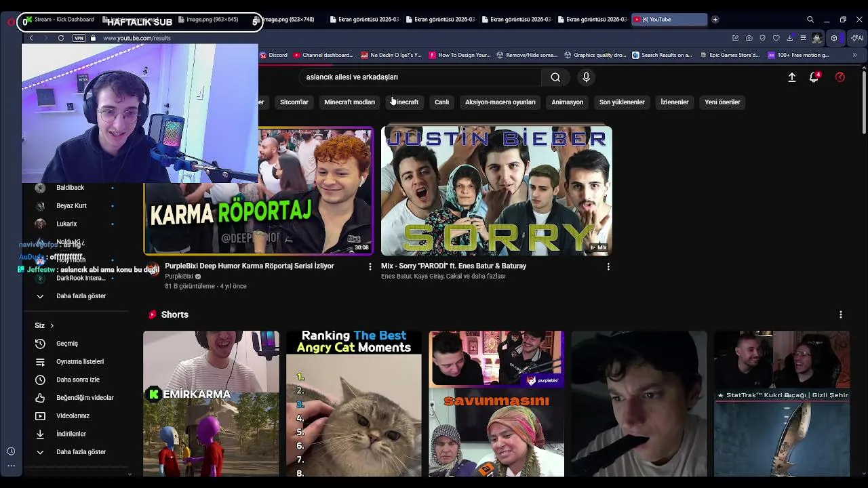The height and width of the screenshot is (488, 868).
Task: Select the Sitcom'lar filter chip
Action: click(x=294, y=102)
